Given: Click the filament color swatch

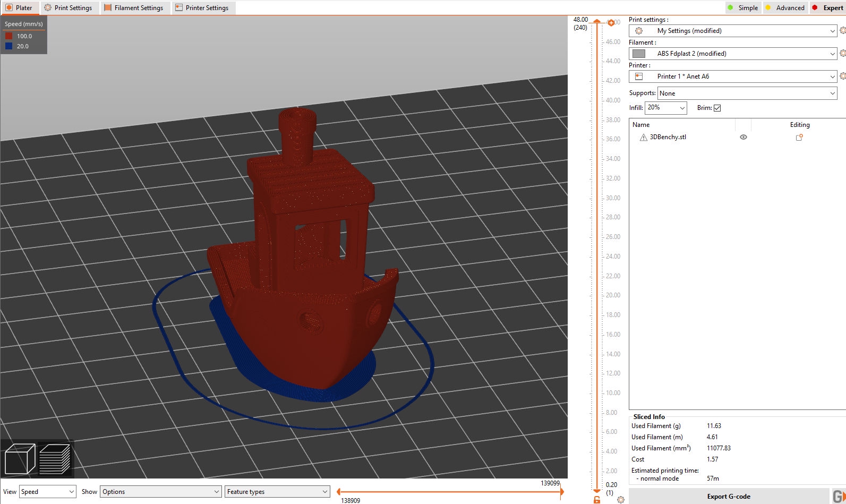Looking at the screenshot, I should coord(639,54).
